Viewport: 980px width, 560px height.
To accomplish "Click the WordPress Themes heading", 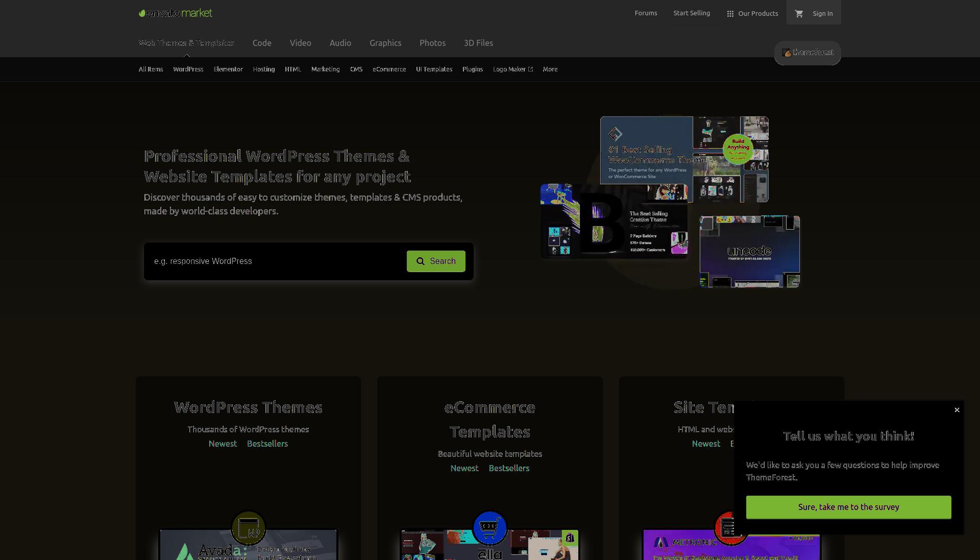I will point(248,407).
